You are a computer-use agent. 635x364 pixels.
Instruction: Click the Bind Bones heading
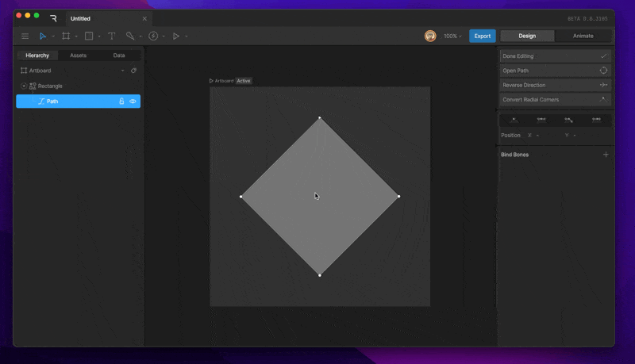pos(514,155)
